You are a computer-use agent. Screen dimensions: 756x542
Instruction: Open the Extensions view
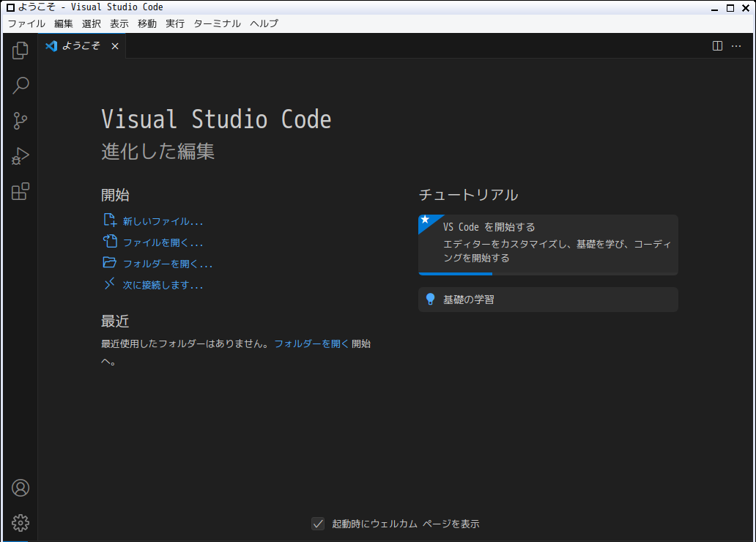pyautogui.click(x=21, y=191)
